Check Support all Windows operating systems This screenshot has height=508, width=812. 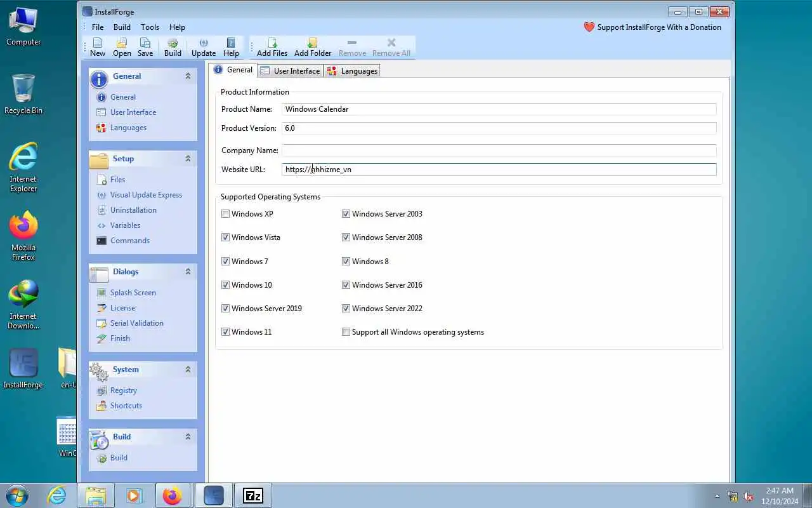click(x=346, y=332)
